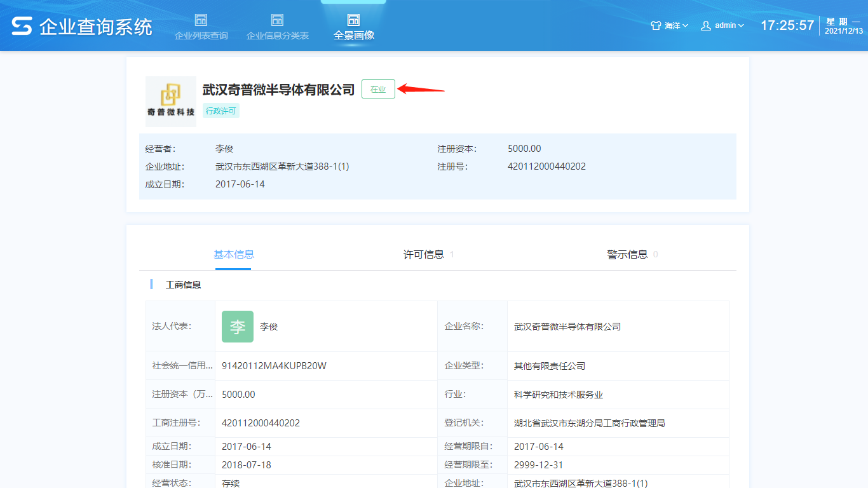Image resolution: width=868 pixels, height=488 pixels.
Task: Click the 行政许可 tag
Action: click(221, 111)
